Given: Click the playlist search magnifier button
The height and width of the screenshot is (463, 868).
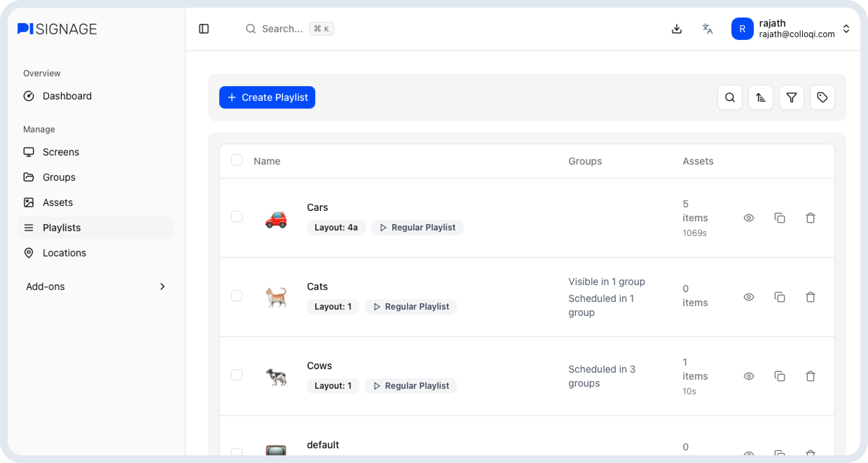Looking at the screenshot, I should point(730,97).
